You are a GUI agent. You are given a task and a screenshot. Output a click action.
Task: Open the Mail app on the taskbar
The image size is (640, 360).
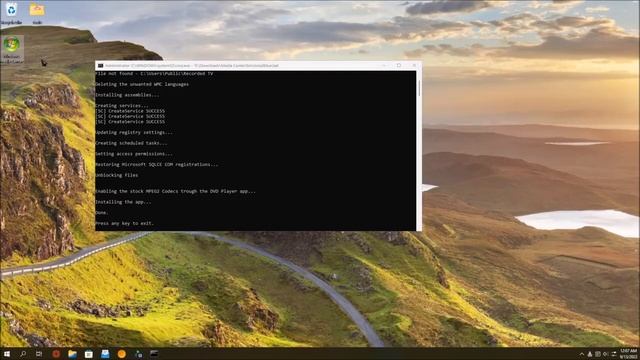pos(105,354)
